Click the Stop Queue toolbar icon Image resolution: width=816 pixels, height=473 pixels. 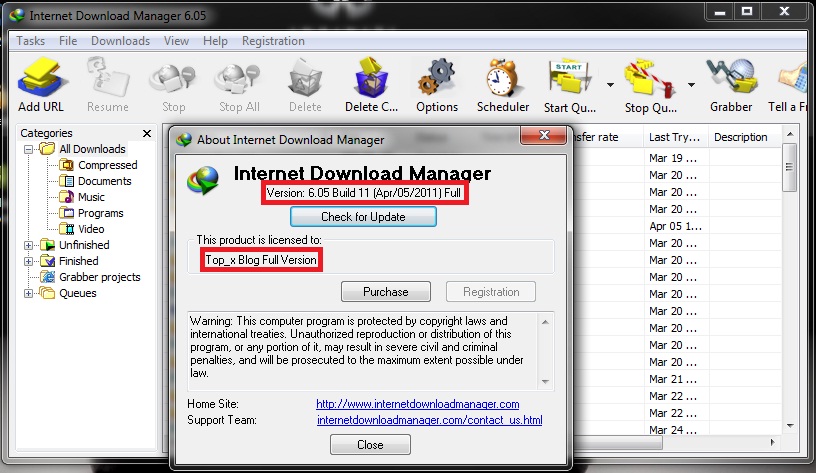tap(651, 85)
